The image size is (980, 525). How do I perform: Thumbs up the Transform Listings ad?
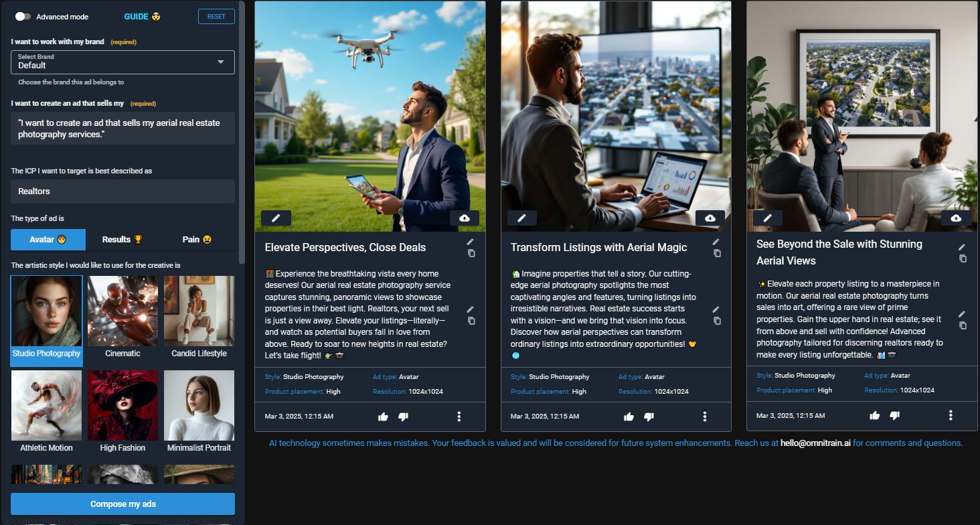coord(629,417)
